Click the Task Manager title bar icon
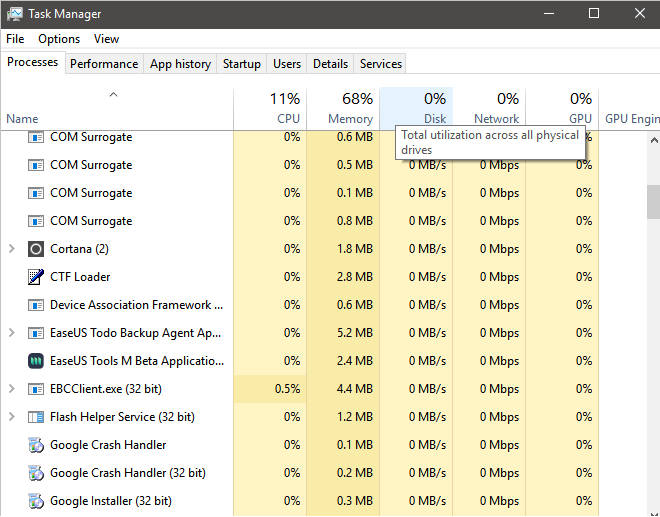This screenshot has width=660, height=517. click(15, 14)
